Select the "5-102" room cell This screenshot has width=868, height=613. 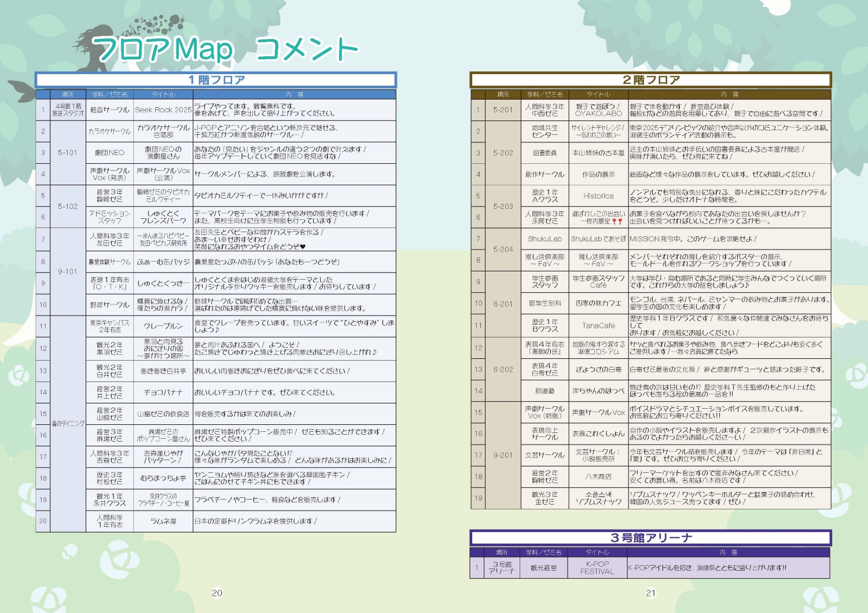(68, 206)
